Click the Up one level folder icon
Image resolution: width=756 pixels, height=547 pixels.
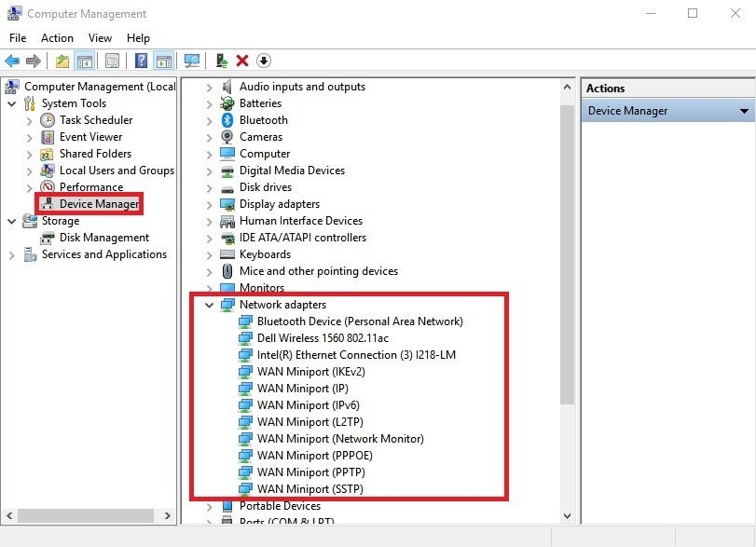(x=62, y=61)
